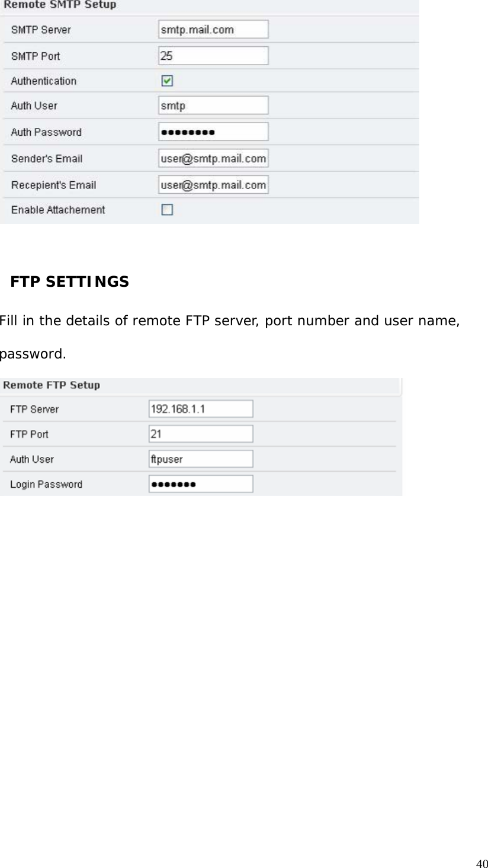Click the Recepient's Email input field
Viewport: 488px width, 868px height.
click(x=213, y=184)
